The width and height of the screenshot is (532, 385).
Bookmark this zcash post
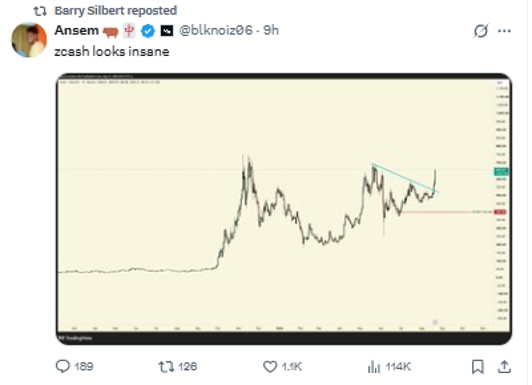click(x=478, y=367)
